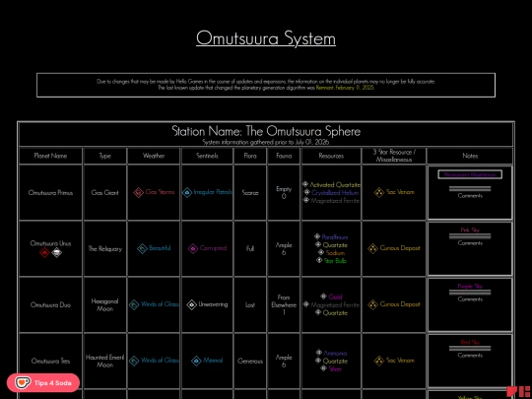Click the Hexagonal Moon type cell
Screen dimensions: 532x399
(x=104, y=304)
